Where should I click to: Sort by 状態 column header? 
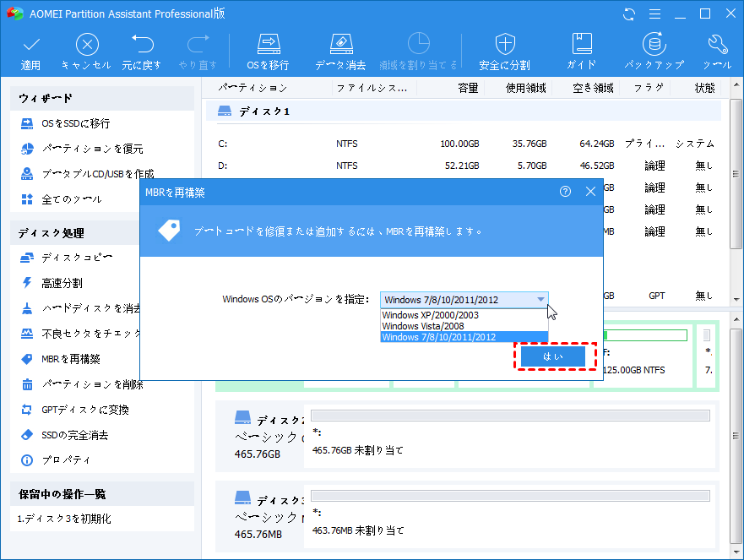click(704, 89)
